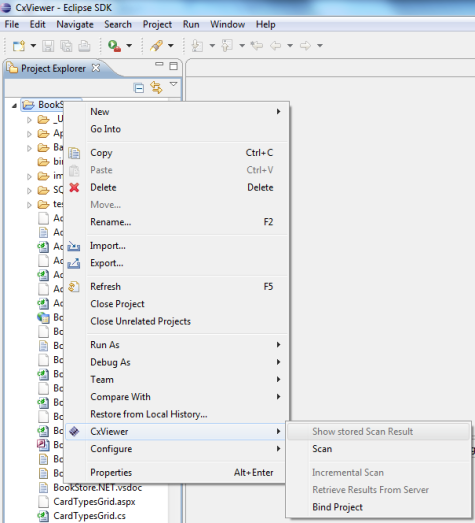Viewport: 475px width, 523px height.
Task: Open the Forward history dropdown arrow
Action: tap(320, 45)
